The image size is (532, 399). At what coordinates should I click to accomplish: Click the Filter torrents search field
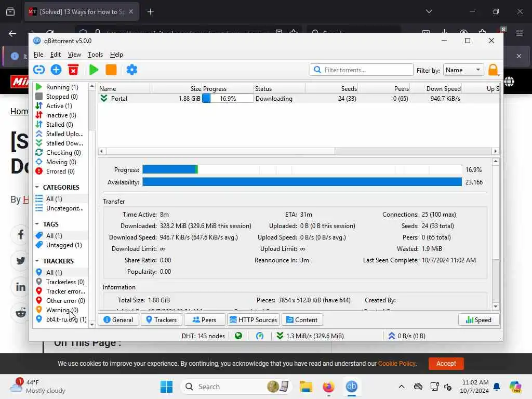pyautogui.click(x=362, y=70)
